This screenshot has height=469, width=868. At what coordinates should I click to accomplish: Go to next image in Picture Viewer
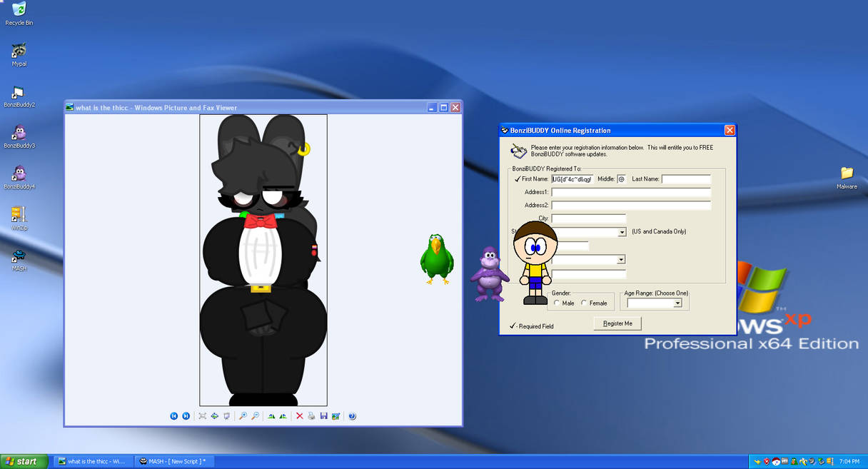186,416
